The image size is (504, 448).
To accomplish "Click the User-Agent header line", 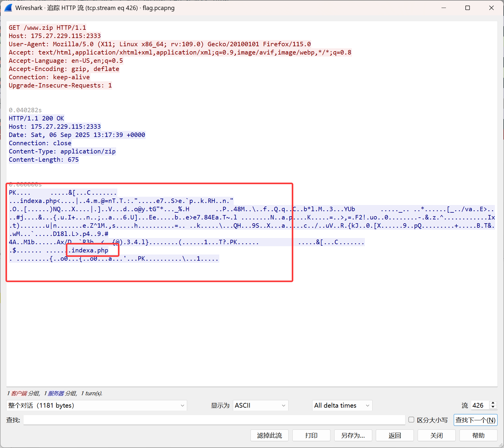I will [x=160, y=44].
